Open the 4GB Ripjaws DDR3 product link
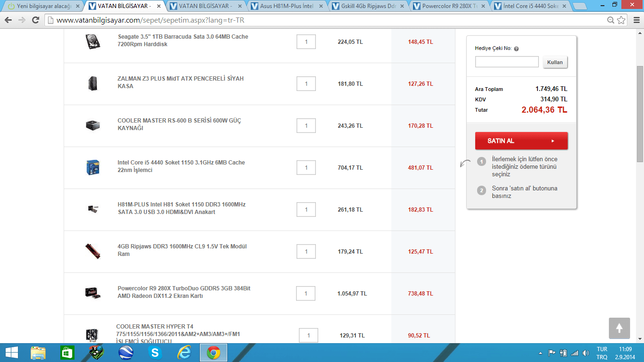Screen dimensions: 644x362 click(182, 250)
